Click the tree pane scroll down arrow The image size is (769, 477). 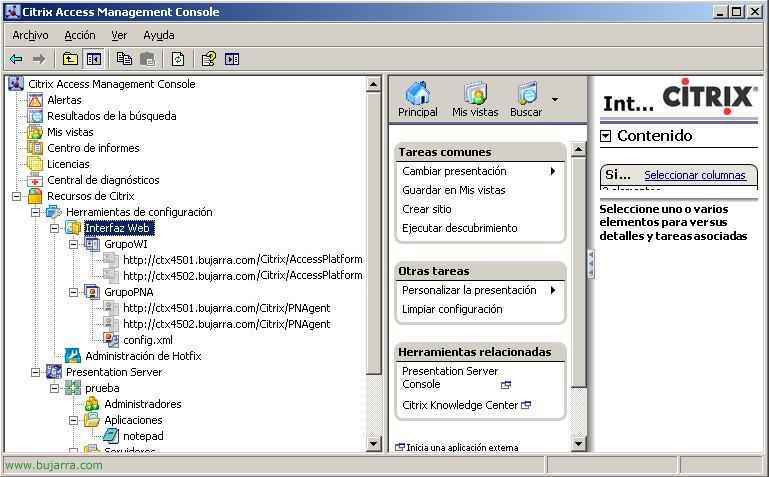[373, 444]
